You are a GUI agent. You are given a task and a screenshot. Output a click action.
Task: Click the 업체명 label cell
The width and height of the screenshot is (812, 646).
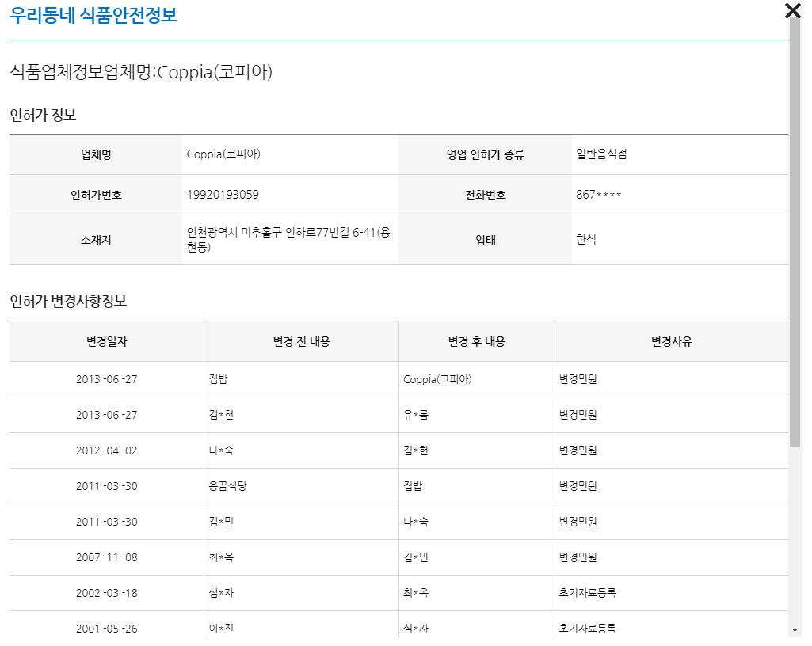tap(96, 154)
